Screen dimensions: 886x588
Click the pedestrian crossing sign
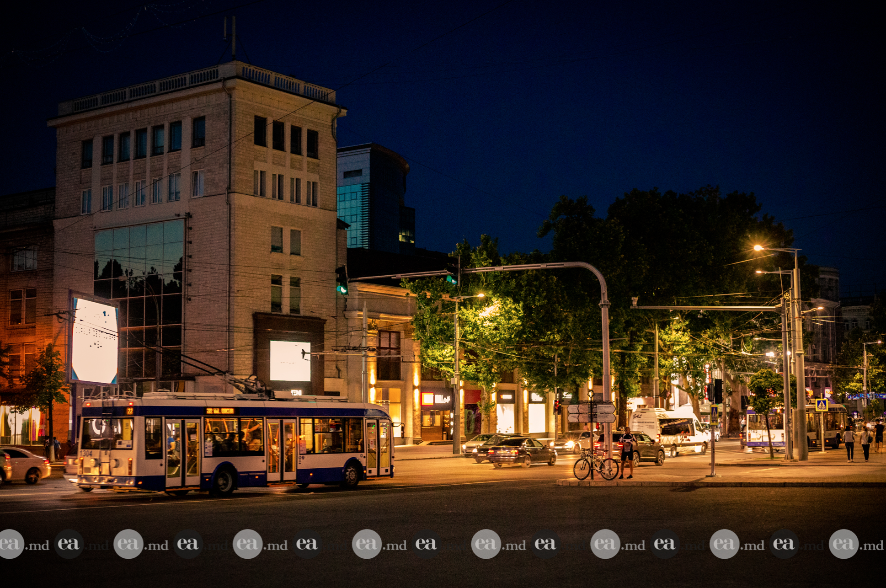[821, 405]
